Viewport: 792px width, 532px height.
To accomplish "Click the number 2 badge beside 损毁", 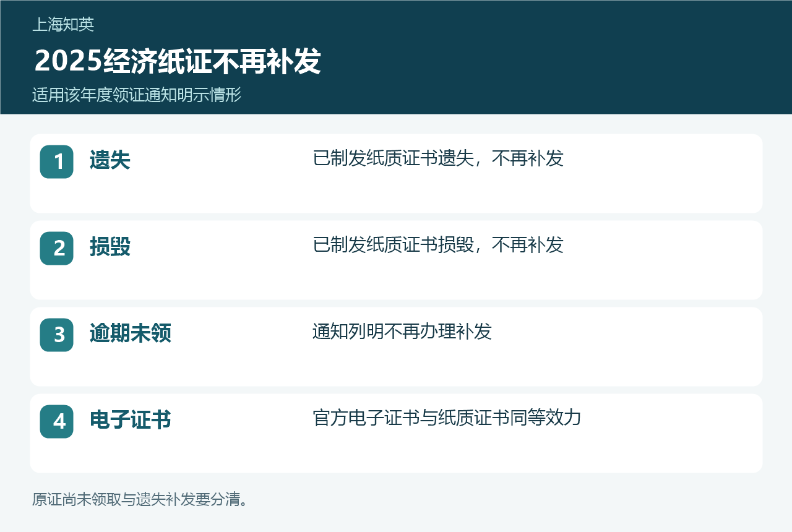I will click(56, 248).
